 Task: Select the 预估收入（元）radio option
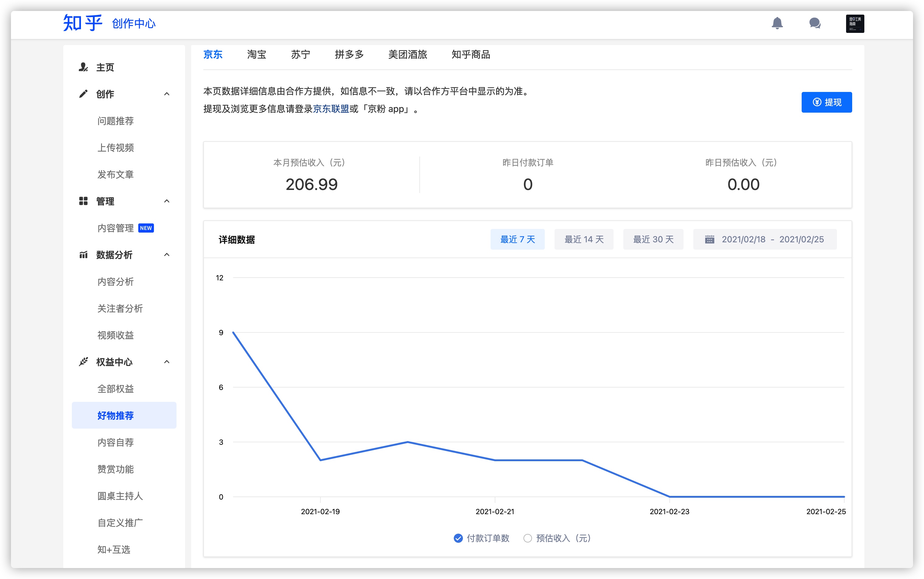click(x=527, y=538)
